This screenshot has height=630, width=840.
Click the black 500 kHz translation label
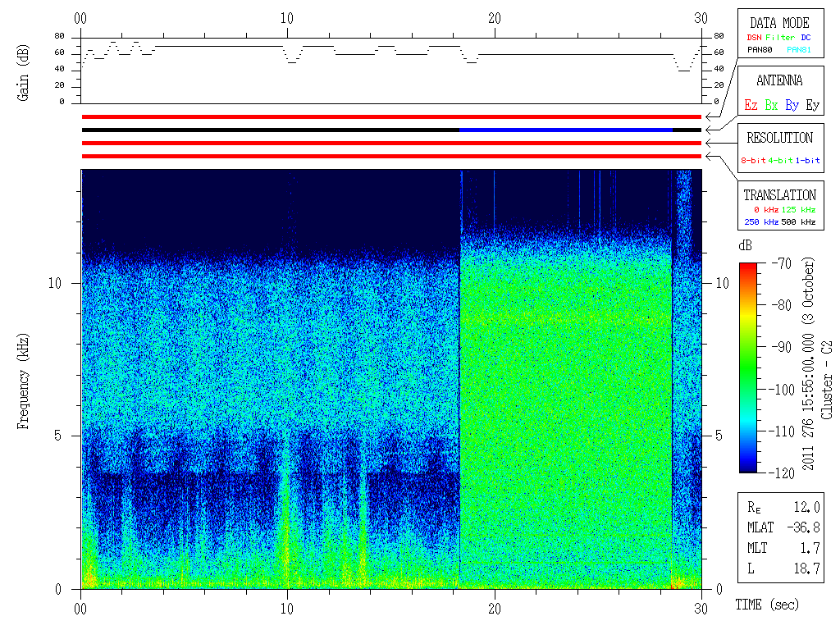798,221
